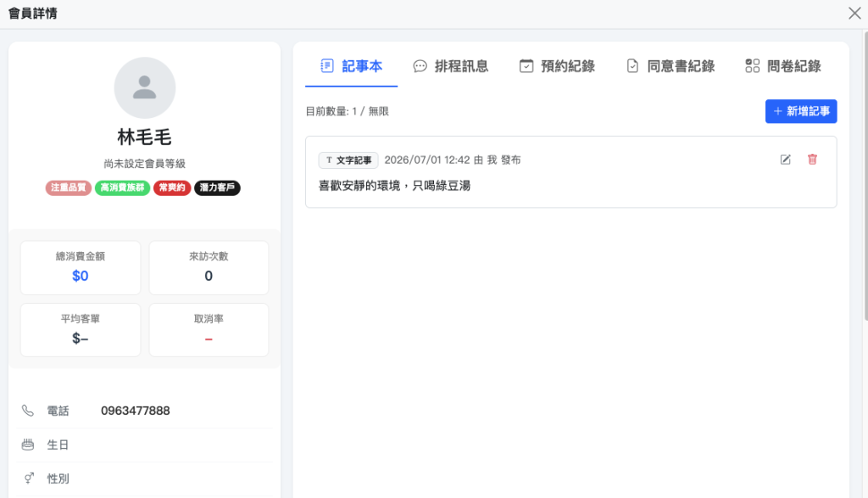This screenshot has height=498, width=868.
Task: Click the black 潛力客戶 tag
Action: tap(217, 187)
